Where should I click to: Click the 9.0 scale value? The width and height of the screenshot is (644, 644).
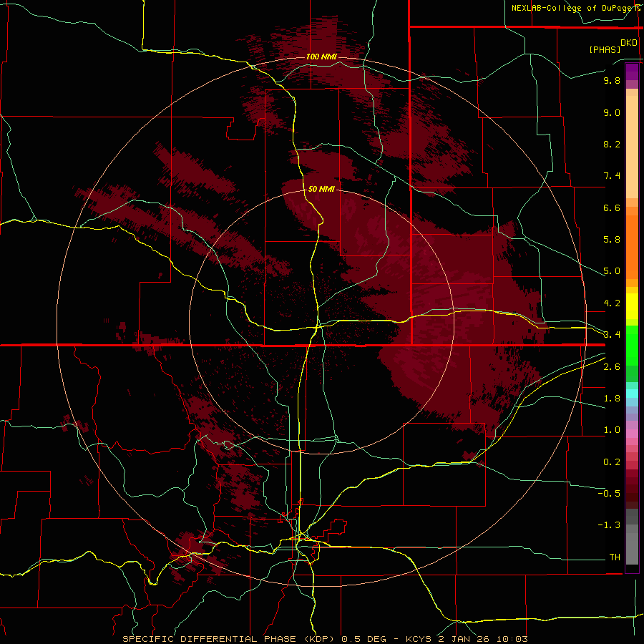pos(612,112)
